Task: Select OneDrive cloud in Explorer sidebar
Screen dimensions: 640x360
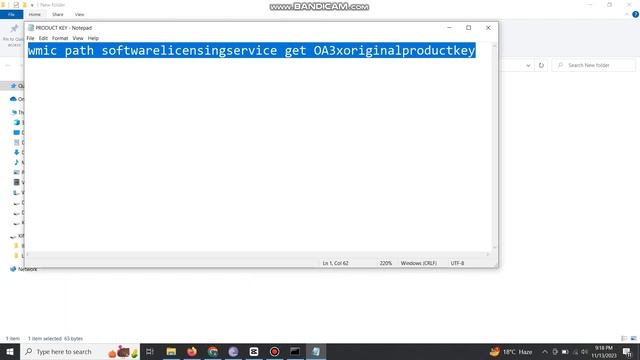Action: pyautogui.click(x=13, y=99)
